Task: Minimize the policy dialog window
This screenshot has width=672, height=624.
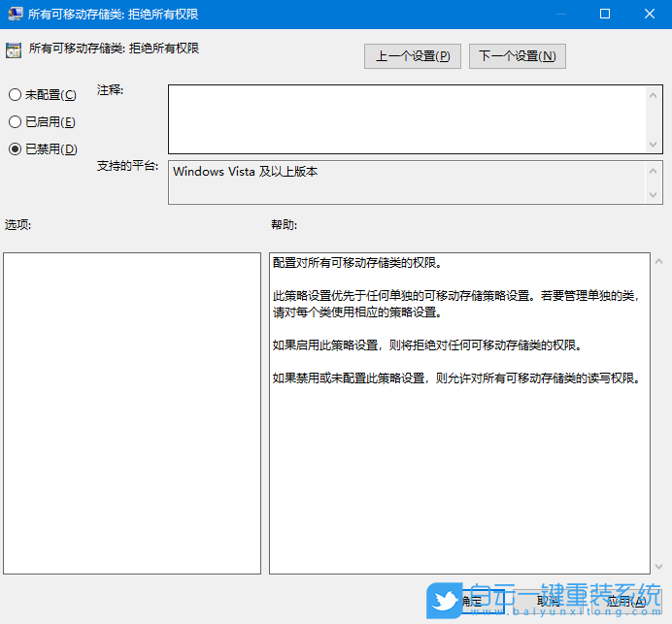Action: pos(561,15)
